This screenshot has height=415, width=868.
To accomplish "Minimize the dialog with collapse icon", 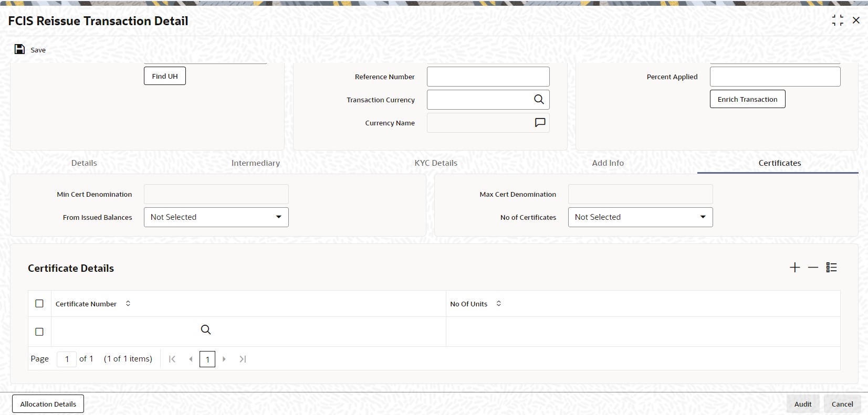I will pyautogui.click(x=838, y=20).
